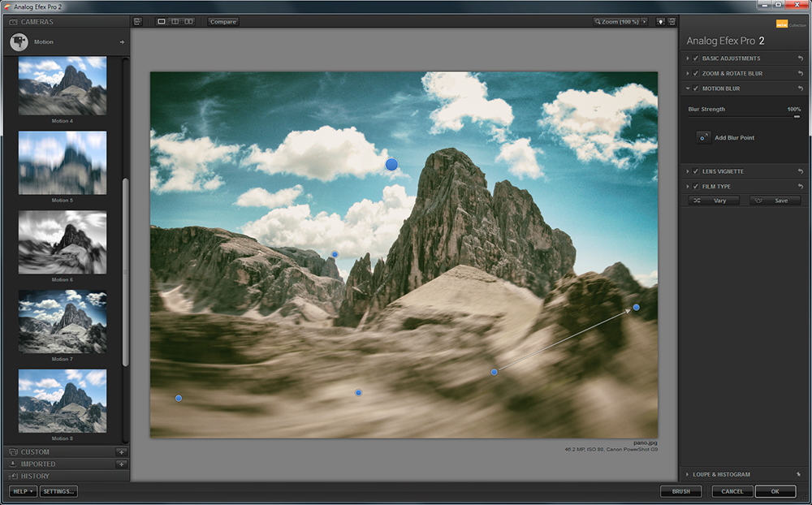Switch to side-by-side preview view
The height and width of the screenshot is (505, 812).
(x=188, y=21)
